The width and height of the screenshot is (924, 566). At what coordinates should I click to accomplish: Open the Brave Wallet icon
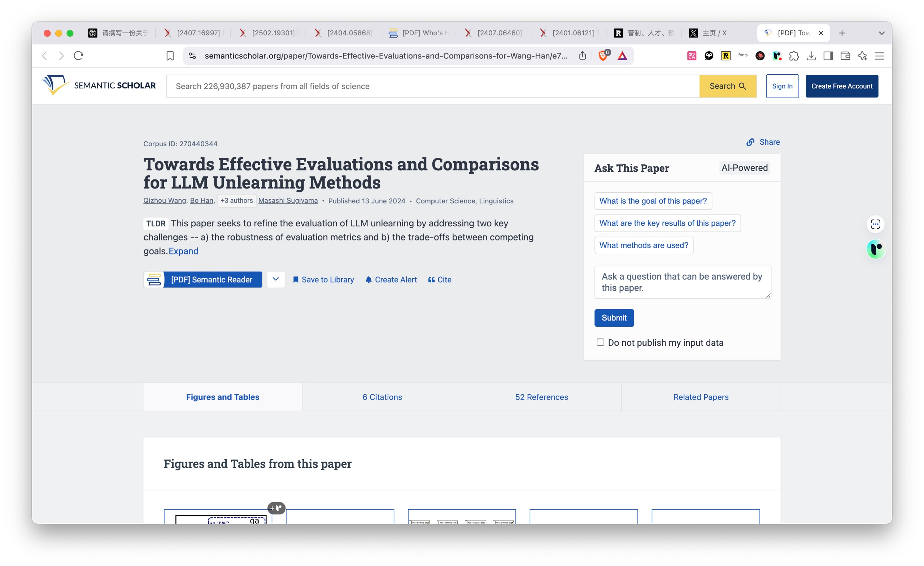(845, 56)
